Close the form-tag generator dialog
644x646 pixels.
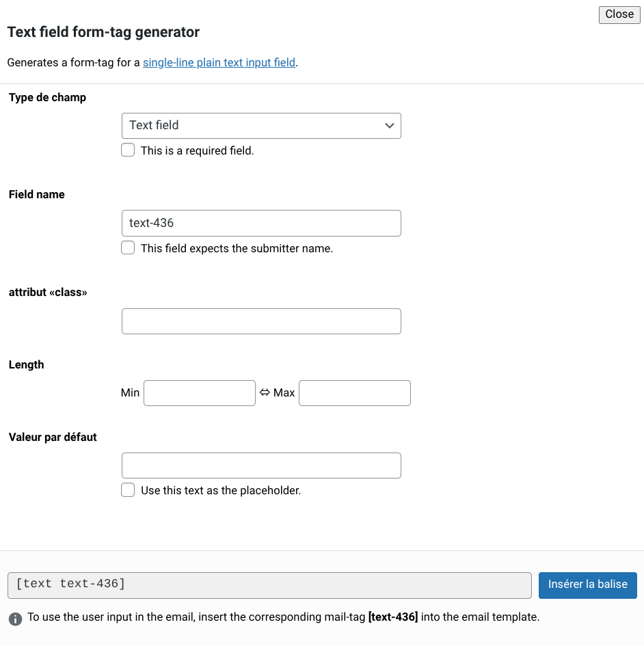pyautogui.click(x=619, y=14)
